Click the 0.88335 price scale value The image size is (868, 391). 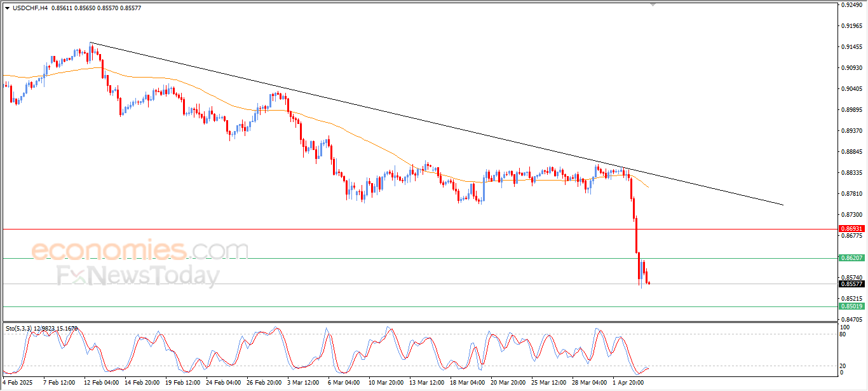[x=851, y=173]
